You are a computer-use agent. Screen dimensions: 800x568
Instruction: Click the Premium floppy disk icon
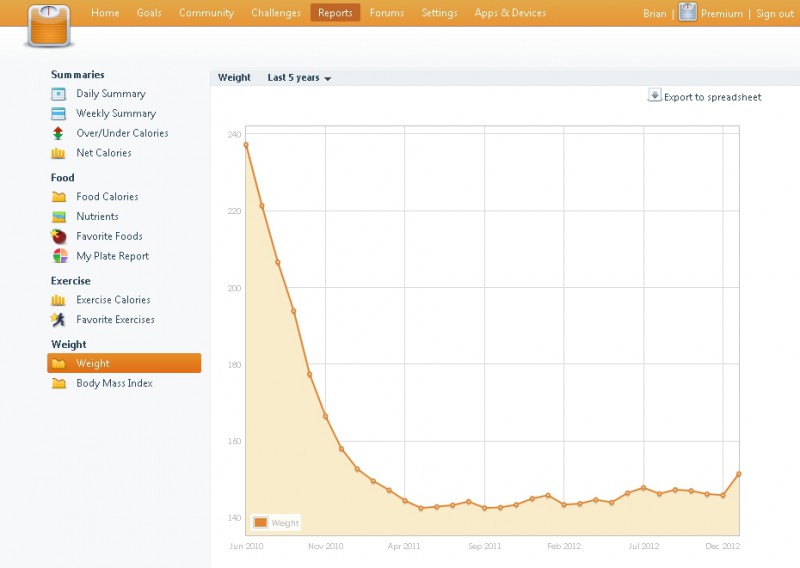coord(688,13)
